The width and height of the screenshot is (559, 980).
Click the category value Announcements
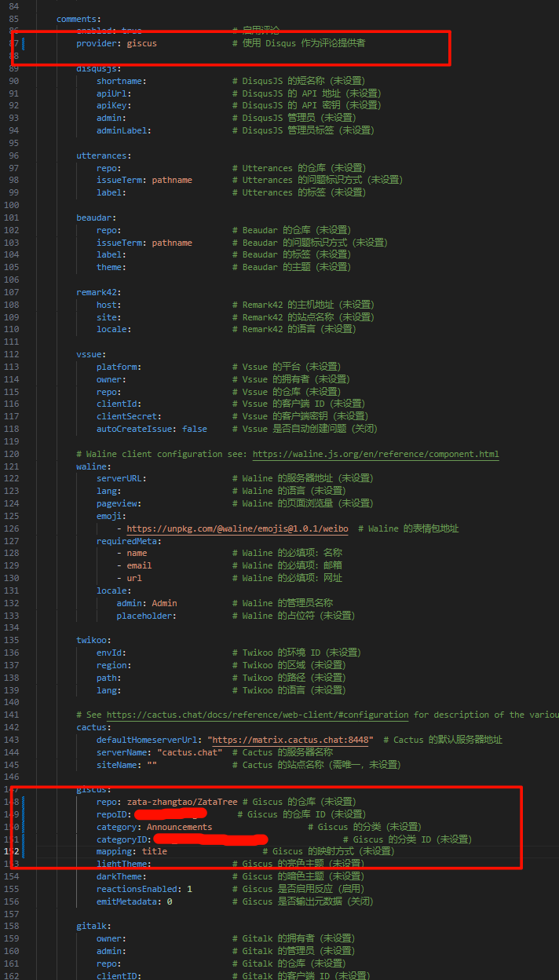[x=179, y=827]
